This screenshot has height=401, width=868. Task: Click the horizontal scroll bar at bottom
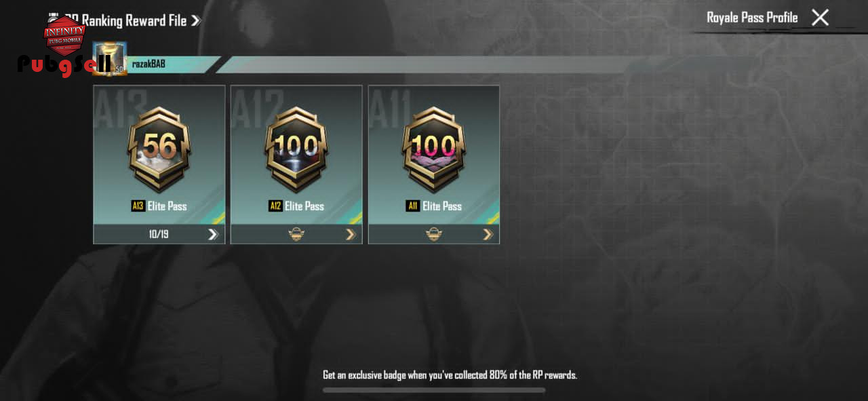click(x=434, y=390)
